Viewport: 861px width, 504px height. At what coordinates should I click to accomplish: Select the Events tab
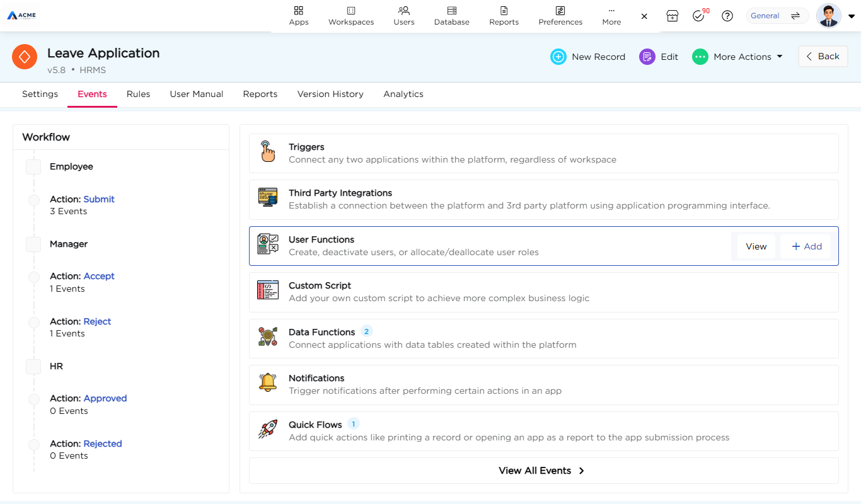pos(92,94)
